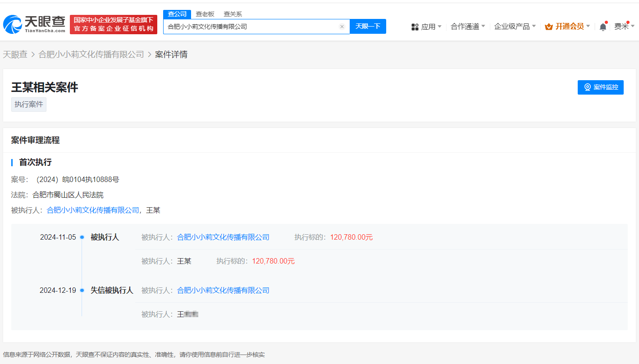Open company link in the 2024-11-05 row

[x=223, y=237]
